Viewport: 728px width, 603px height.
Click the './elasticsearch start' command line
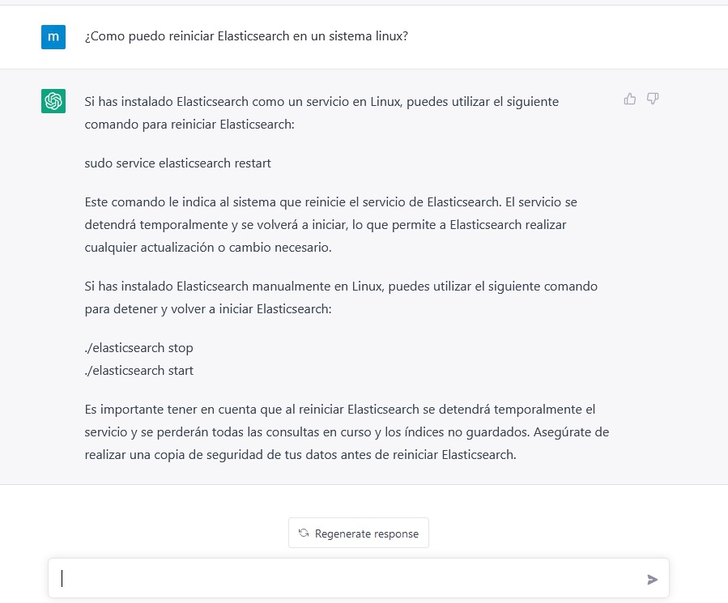point(139,370)
